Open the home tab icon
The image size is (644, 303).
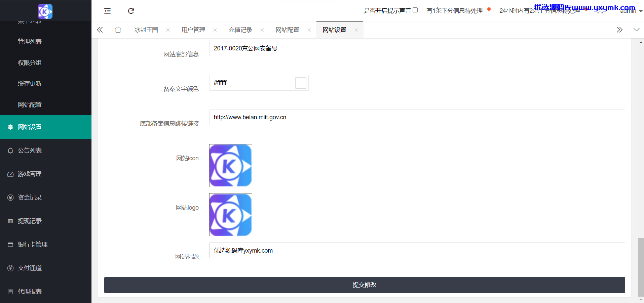118,30
